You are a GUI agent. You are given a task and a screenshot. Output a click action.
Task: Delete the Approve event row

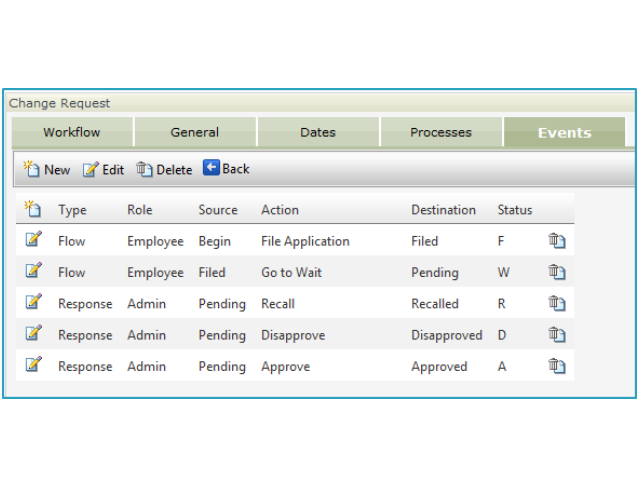(557, 366)
